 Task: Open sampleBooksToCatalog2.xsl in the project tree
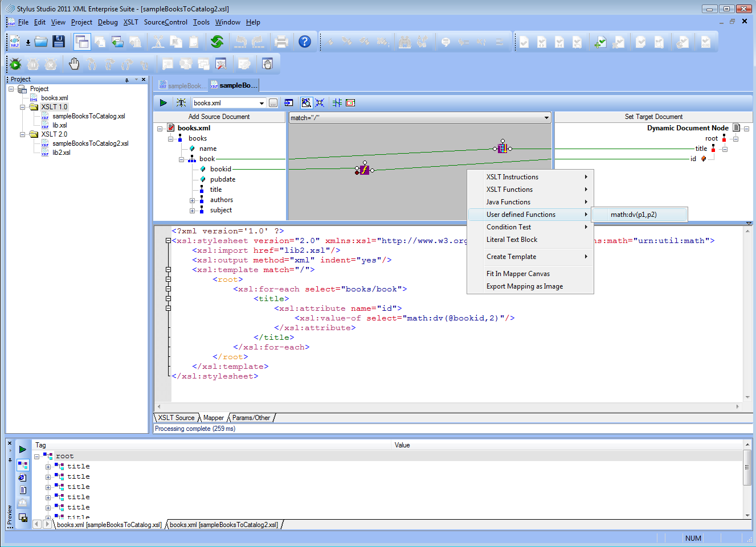click(90, 143)
